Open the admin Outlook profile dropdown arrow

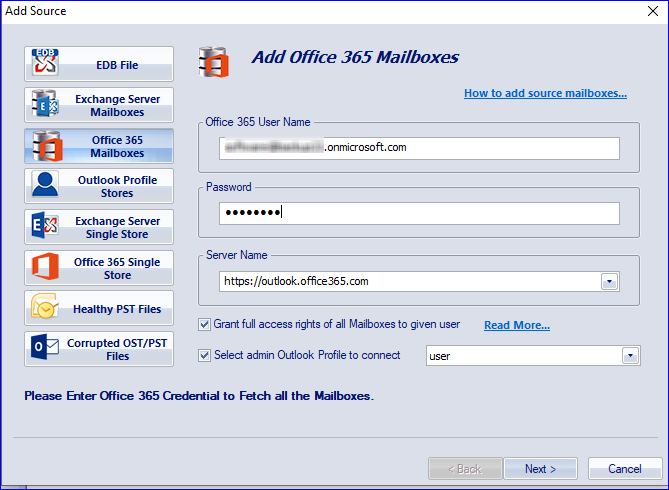coord(630,356)
